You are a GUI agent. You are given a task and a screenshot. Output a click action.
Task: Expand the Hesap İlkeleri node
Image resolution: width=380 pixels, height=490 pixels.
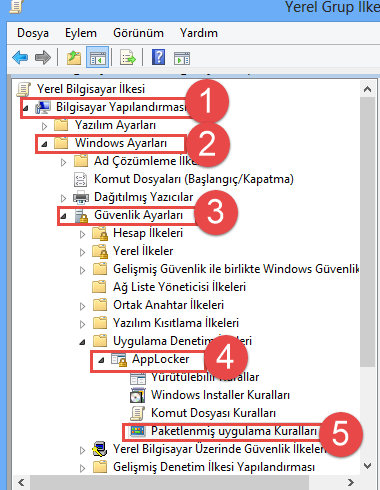pyautogui.click(x=82, y=234)
